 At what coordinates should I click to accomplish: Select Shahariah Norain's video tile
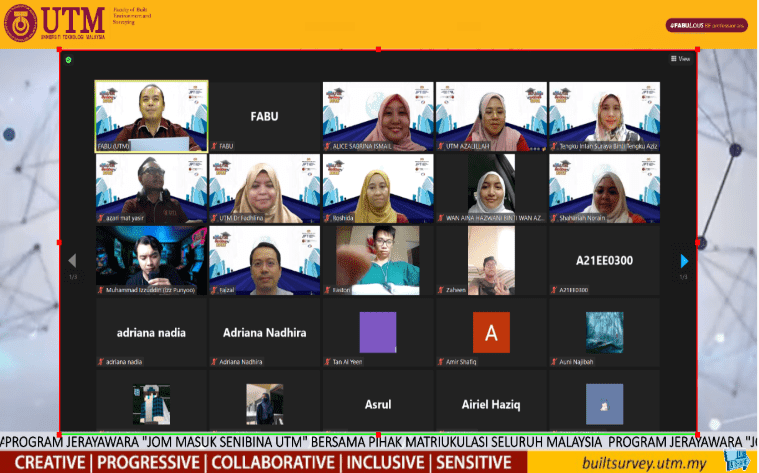click(605, 188)
